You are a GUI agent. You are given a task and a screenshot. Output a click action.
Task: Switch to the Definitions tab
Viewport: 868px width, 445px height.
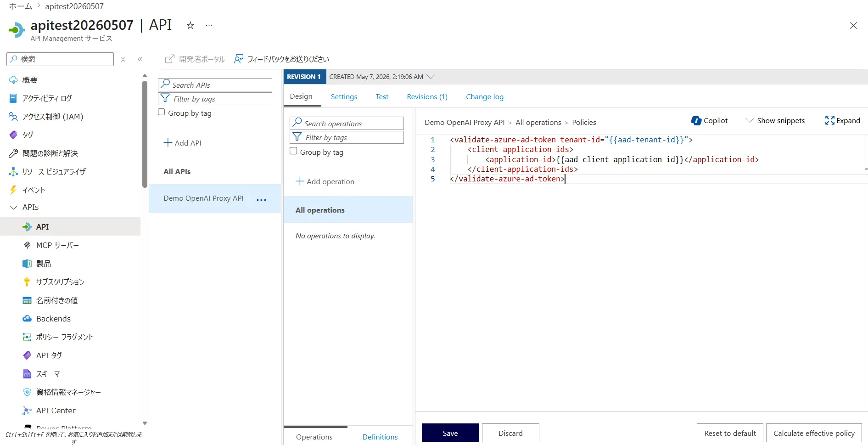[x=380, y=437]
